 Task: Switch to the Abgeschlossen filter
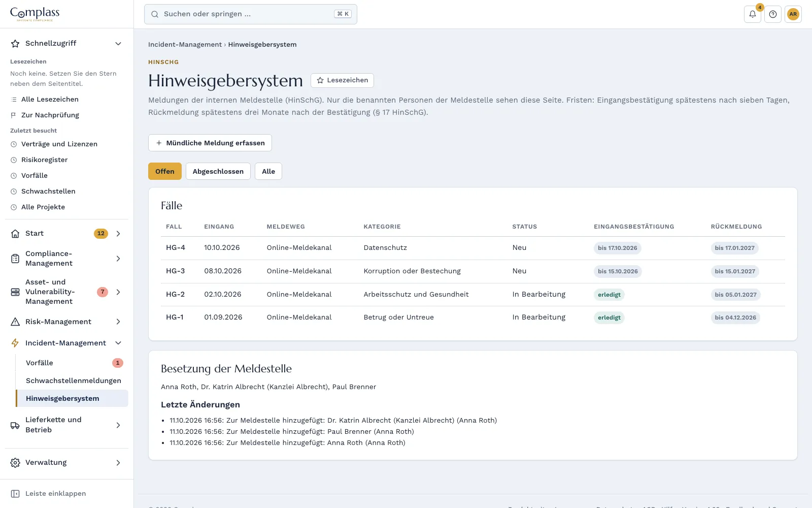coord(218,171)
